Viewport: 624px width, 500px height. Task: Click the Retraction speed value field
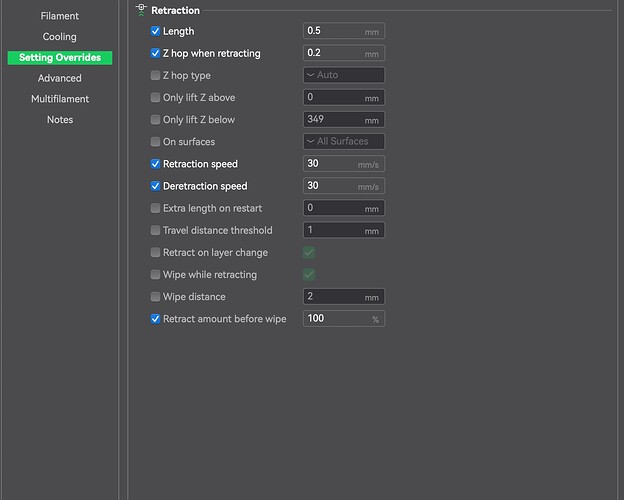point(329,164)
